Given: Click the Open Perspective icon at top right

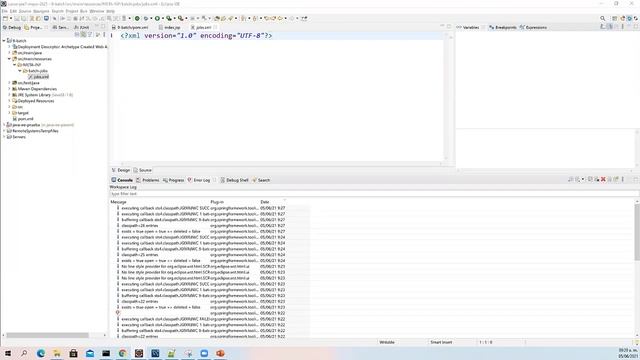Looking at the screenshot, I should click(x=615, y=18).
